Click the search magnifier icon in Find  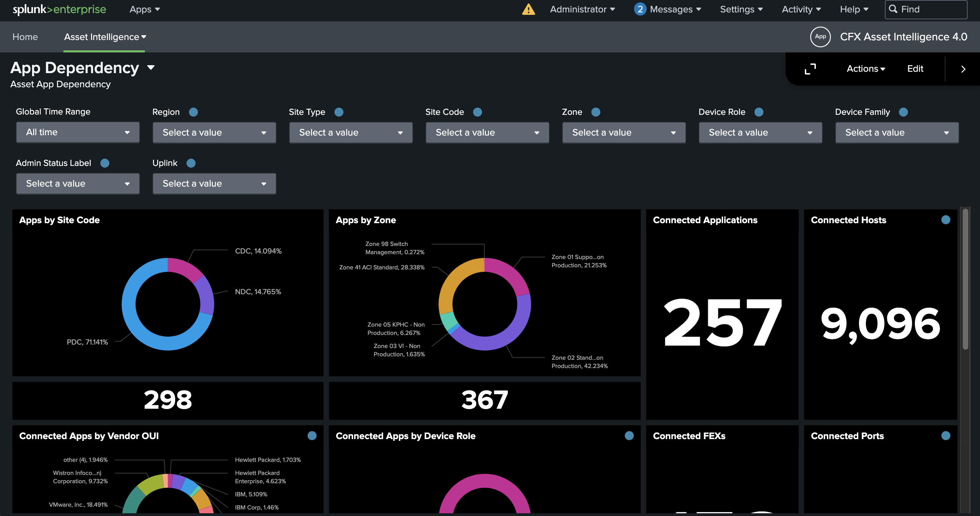pos(893,9)
